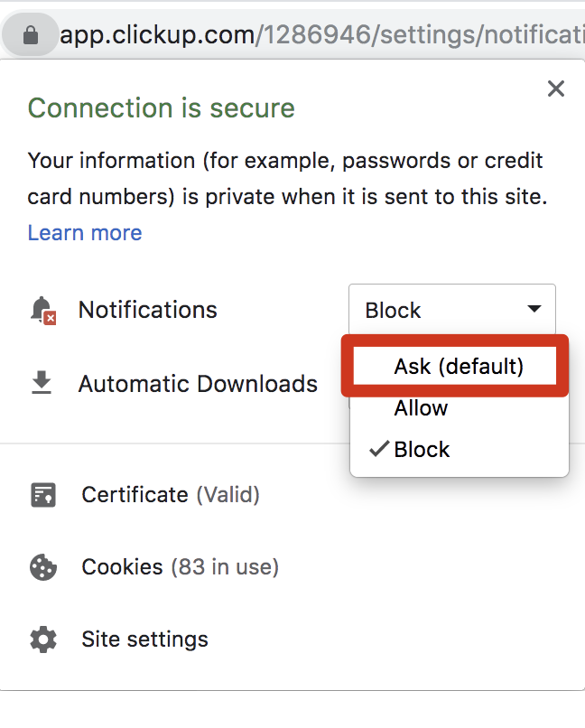
Task: Click the Notifications label
Action: click(x=147, y=310)
